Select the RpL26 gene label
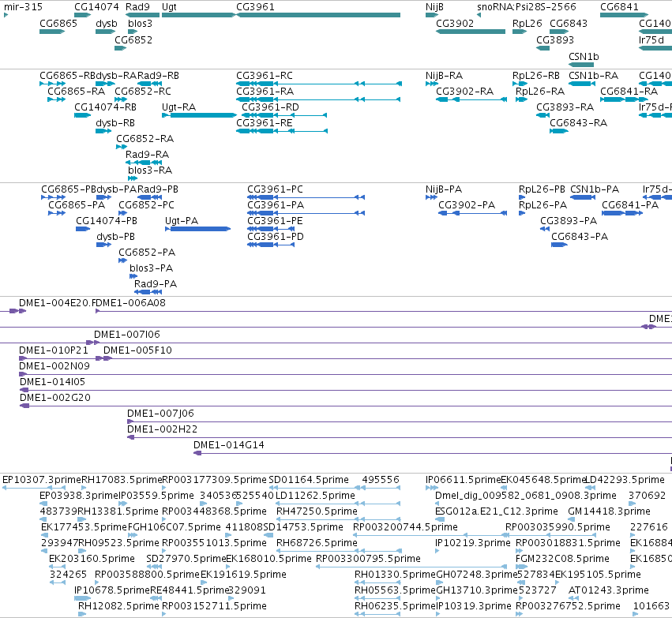Viewport: 672px width, 618px height. [x=527, y=23]
